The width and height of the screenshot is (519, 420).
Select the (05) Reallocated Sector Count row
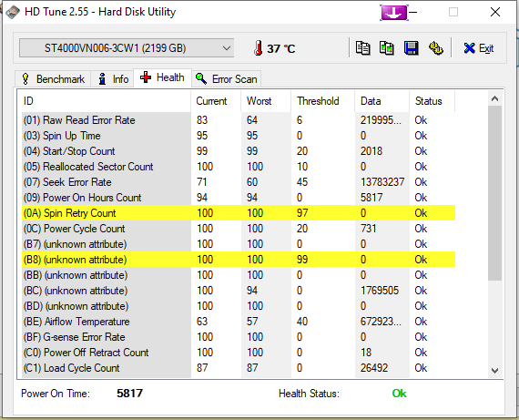click(239, 167)
